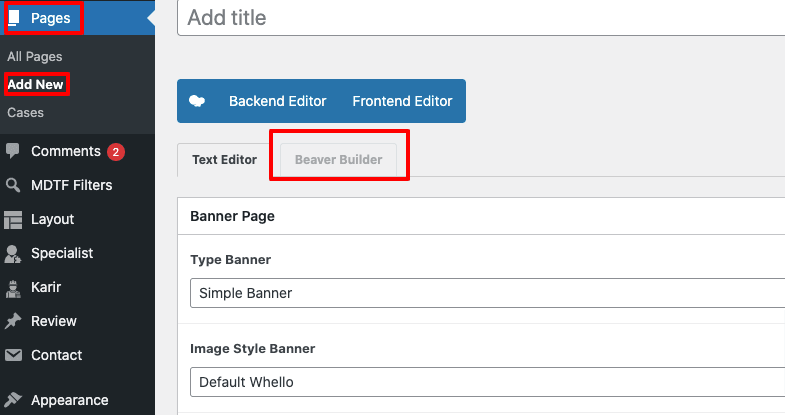Click the Comments speech bubble icon
The image size is (785, 415).
pyautogui.click(x=13, y=152)
